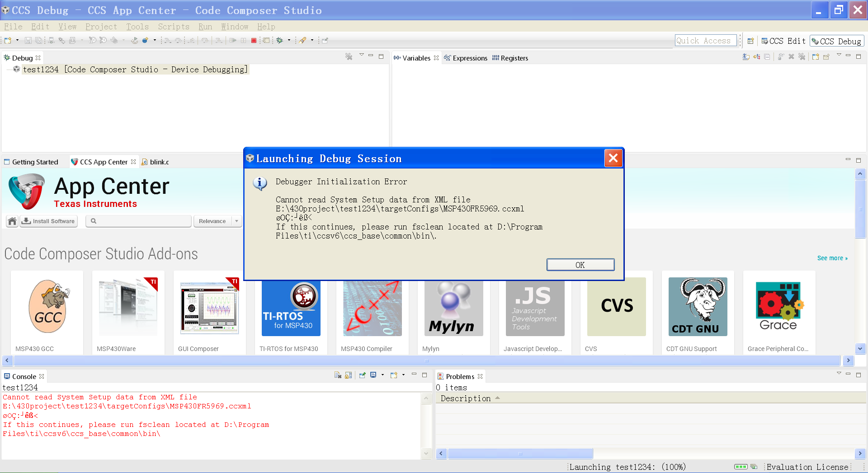Click the App Center horizontal scrollbar
Viewport: 868px width, 473px height.
pyautogui.click(x=427, y=361)
